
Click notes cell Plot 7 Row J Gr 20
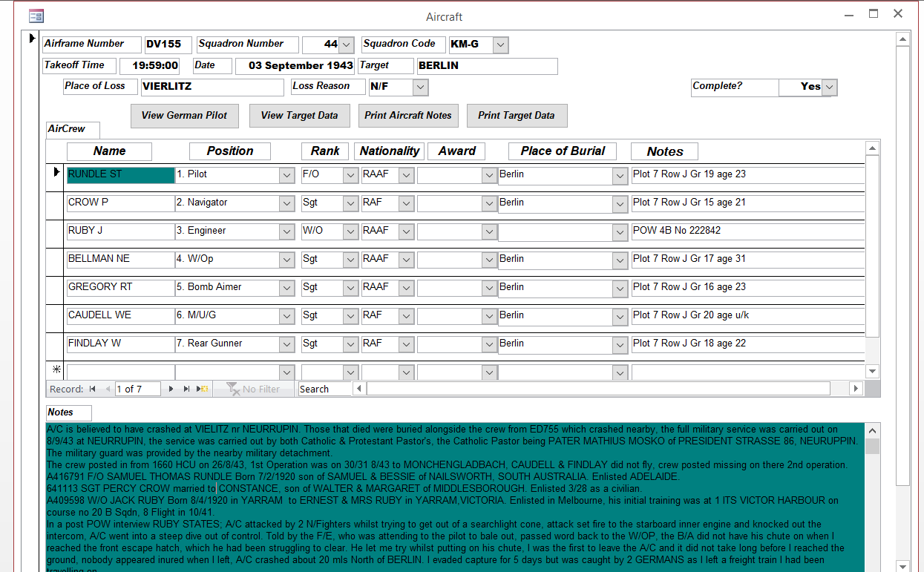point(748,315)
